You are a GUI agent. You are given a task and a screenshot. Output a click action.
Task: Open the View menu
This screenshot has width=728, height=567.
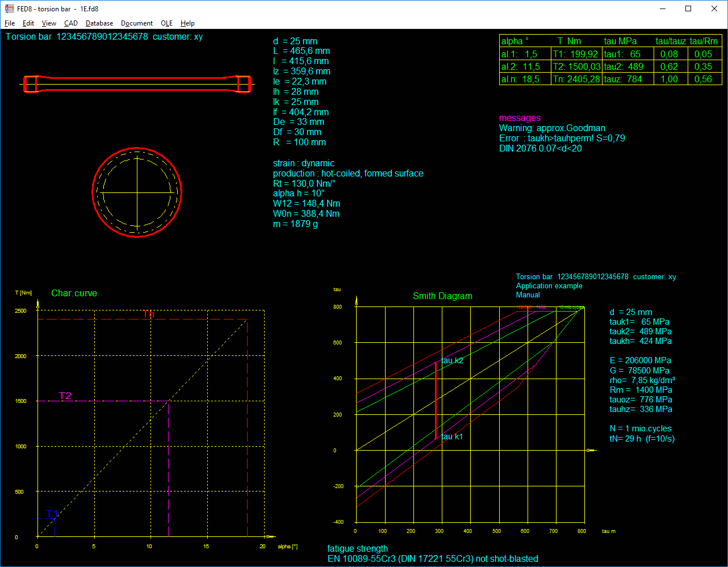click(49, 23)
